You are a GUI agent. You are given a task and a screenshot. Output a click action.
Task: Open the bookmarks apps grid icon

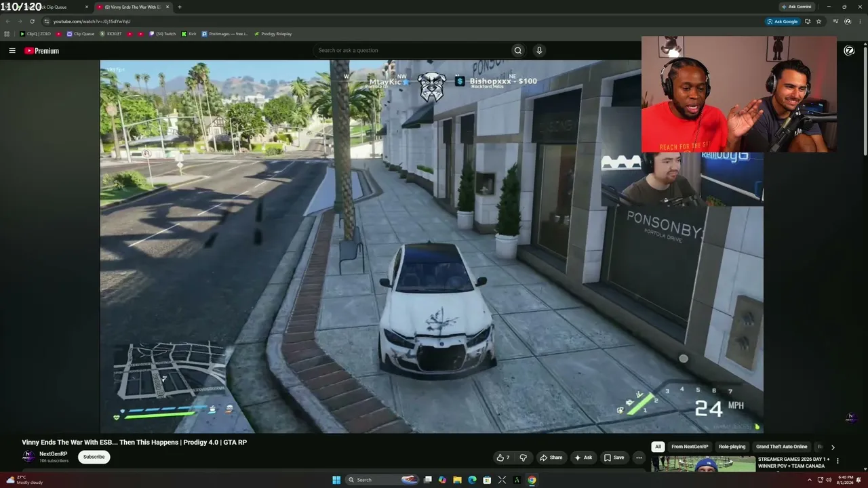pos(7,34)
